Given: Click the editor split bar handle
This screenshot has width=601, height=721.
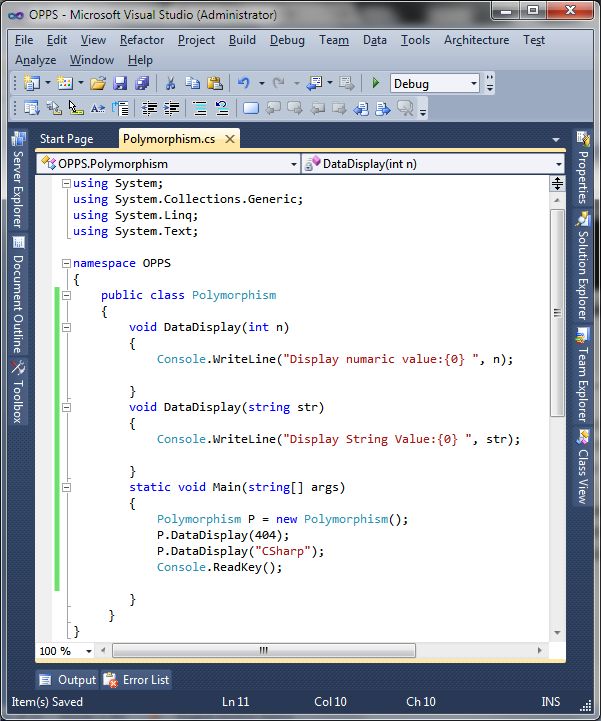Looking at the screenshot, I should point(557,184).
